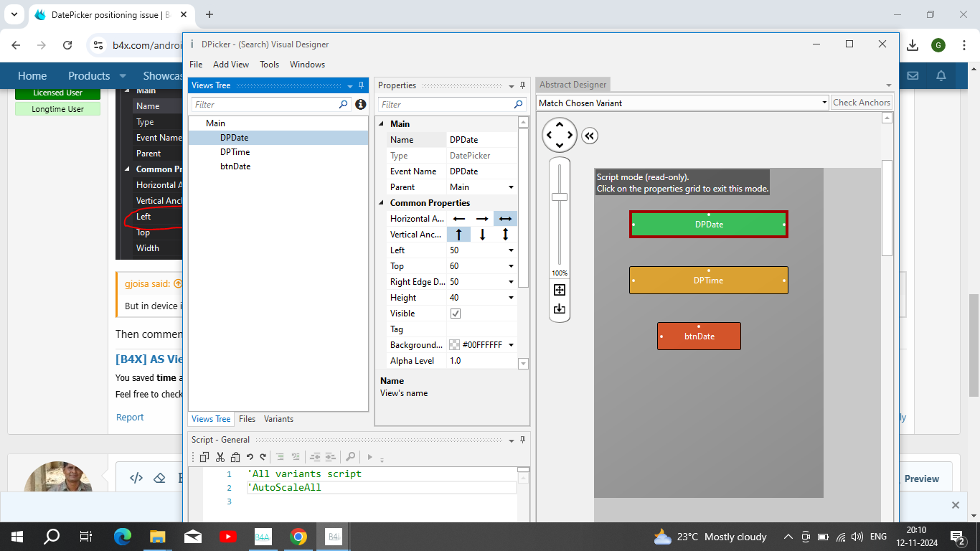Image resolution: width=980 pixels, height=551 pixels.
Task: Collapse the Common Properties section
Action: coord(381,203)
